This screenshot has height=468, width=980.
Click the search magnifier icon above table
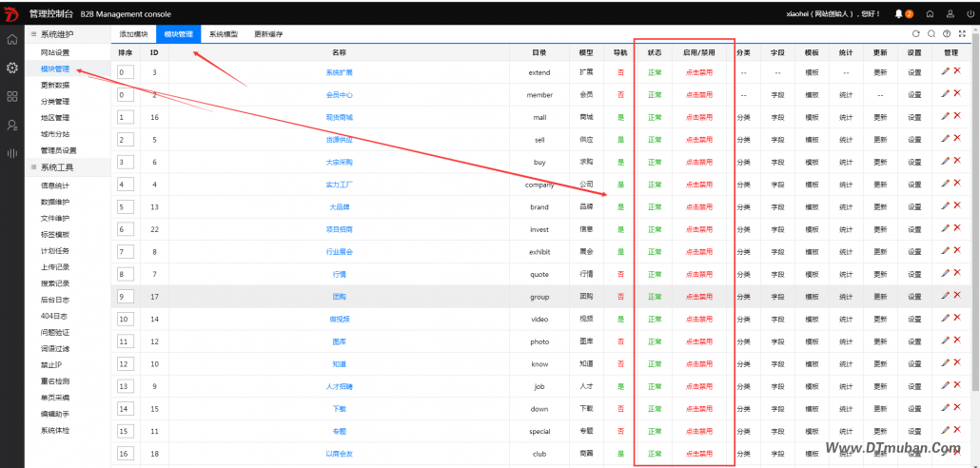click(931, 34)
